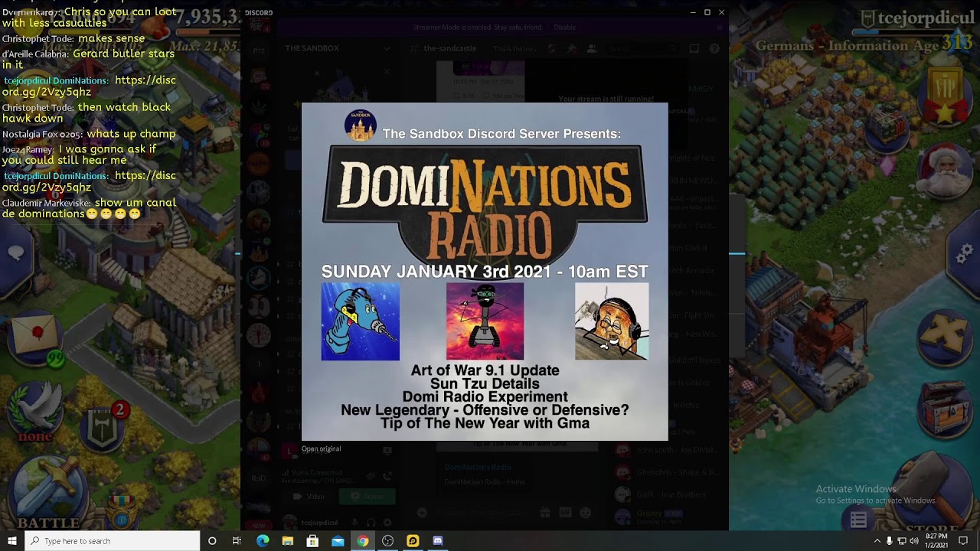Switch to OBS Studio in the taskbar

pyautogui.click(x=387, y=541)
